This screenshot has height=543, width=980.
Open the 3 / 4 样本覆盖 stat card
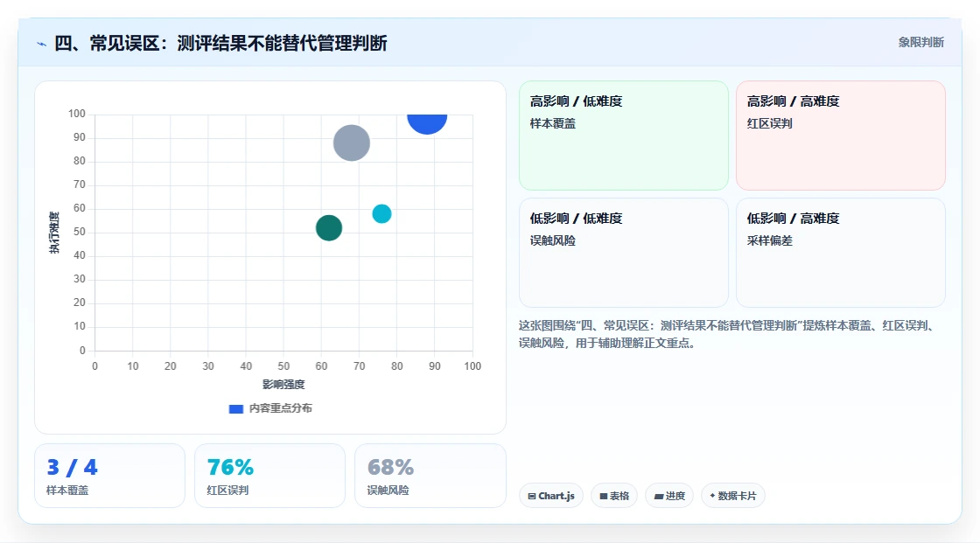coord(110,477)
